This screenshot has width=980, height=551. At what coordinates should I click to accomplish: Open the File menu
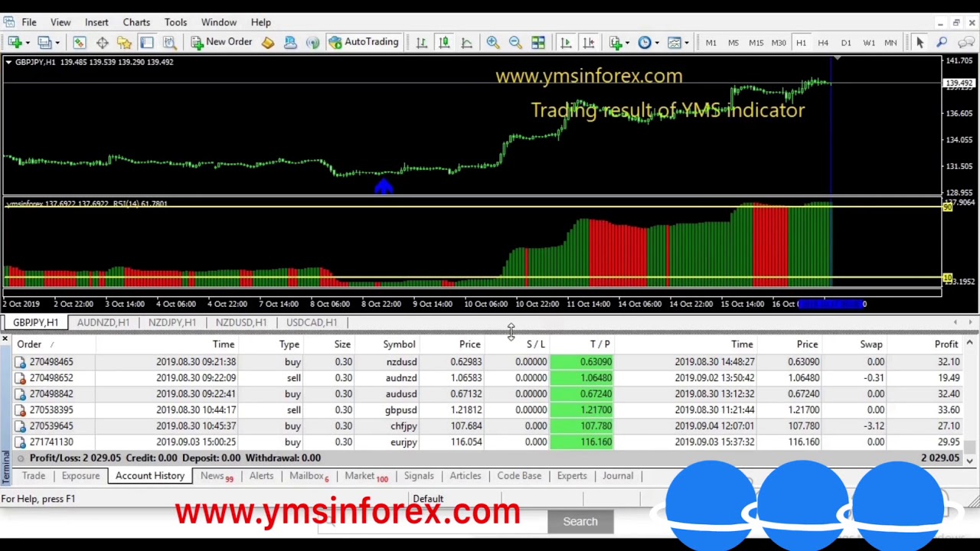point(28,22)
